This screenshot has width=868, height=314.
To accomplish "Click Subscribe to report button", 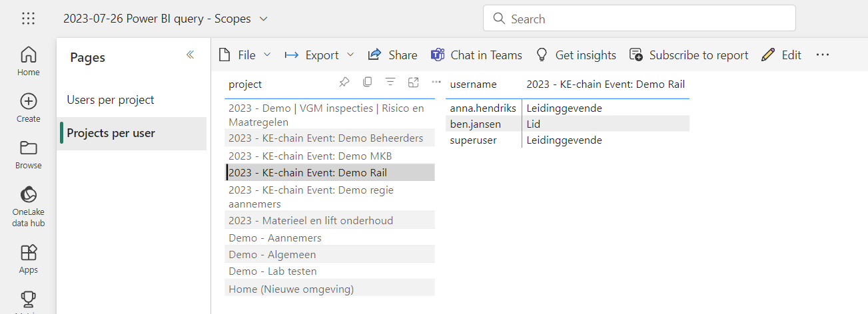I will pos(689,55).
